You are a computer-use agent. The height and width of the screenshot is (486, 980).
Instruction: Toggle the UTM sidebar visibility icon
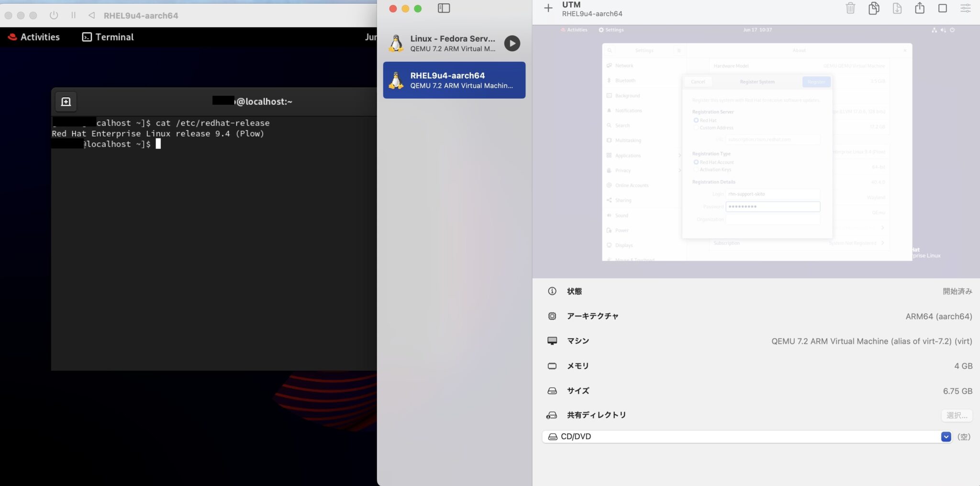445,8
